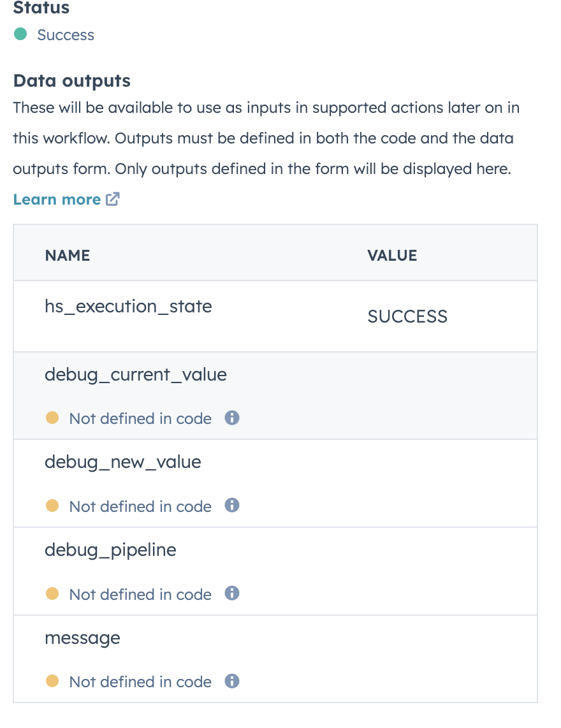Viewport: 561px width, 728px height.
Task: Open the tooltip icon next to debug_new_value
Action: pos(233,506)
